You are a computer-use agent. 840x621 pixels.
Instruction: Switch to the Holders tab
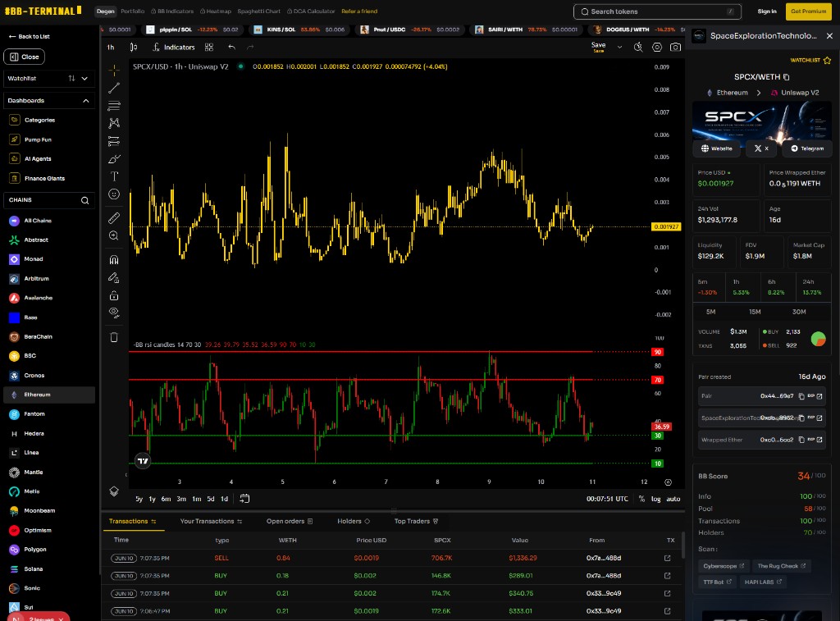354,522
